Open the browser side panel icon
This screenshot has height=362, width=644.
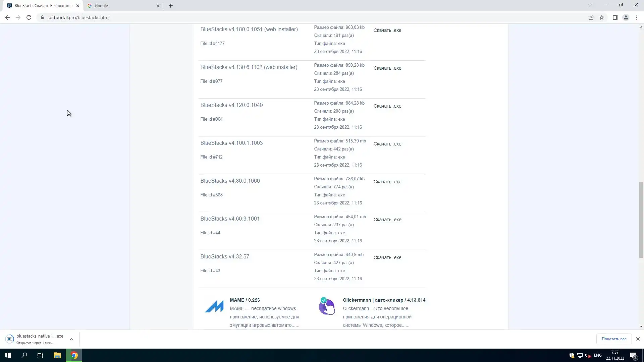point(615,17)
